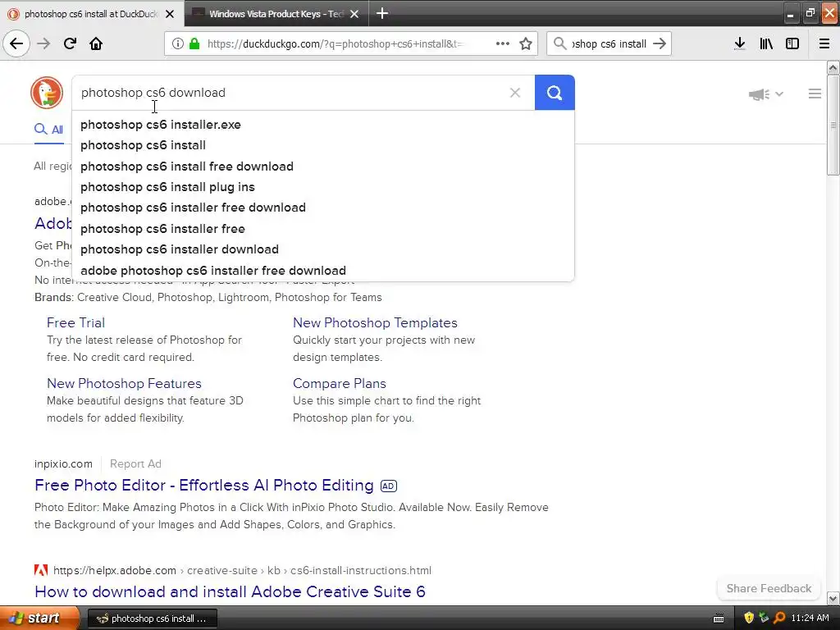Expand the megaphone dropdown chevron
The height and width of the screenshot is (630, 840).
pyautogui.click(x=779, y=94)
